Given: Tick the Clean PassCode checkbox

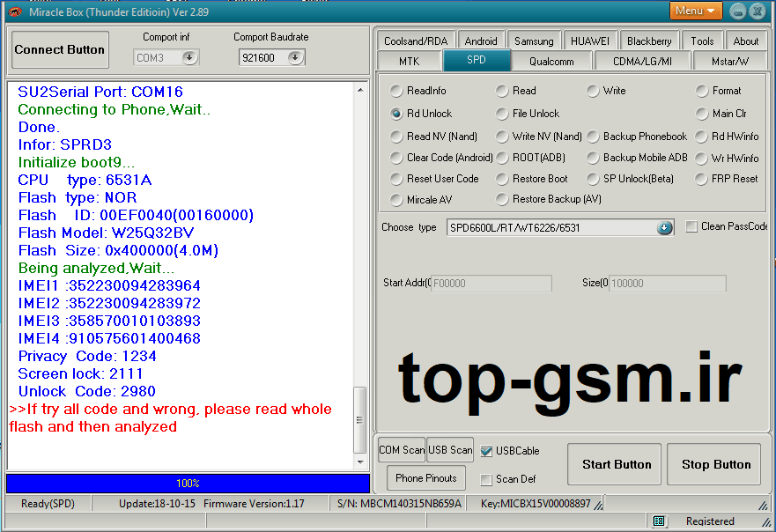Looking at the screenshot, I should click(691, 226).
